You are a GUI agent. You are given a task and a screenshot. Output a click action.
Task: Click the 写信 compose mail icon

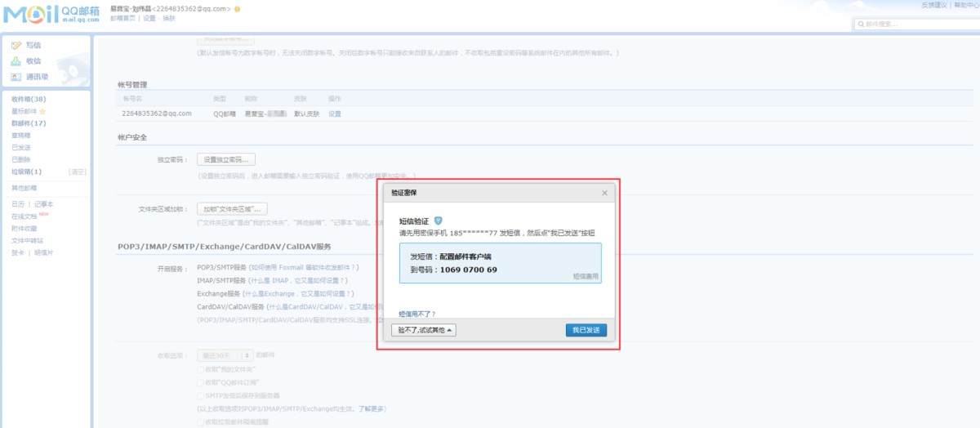pyautogui.click(x=16, y=46)
